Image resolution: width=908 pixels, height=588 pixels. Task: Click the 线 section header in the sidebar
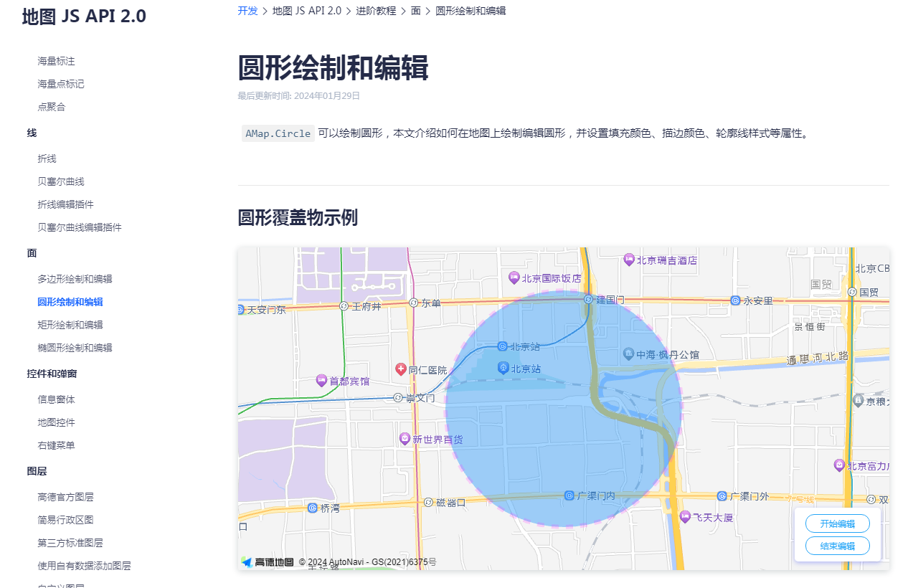(32, 133)
